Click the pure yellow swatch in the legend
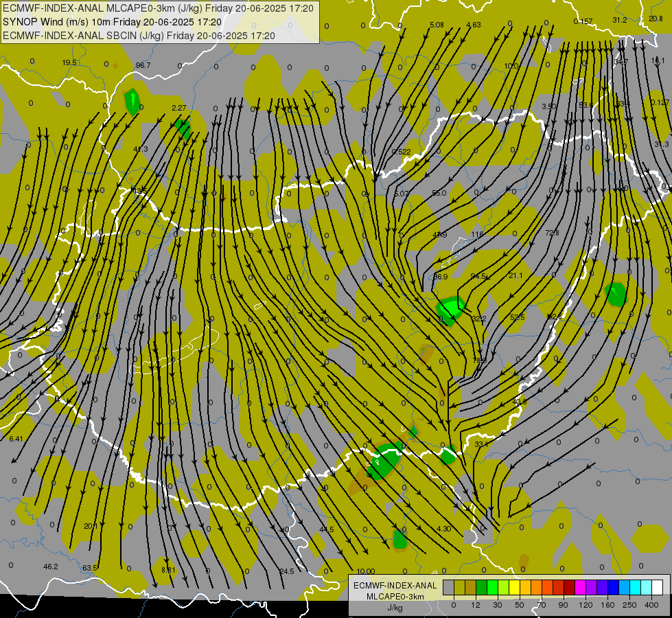Image resolution: width=672 pixels, height=618 pixels. click(515, 587)
